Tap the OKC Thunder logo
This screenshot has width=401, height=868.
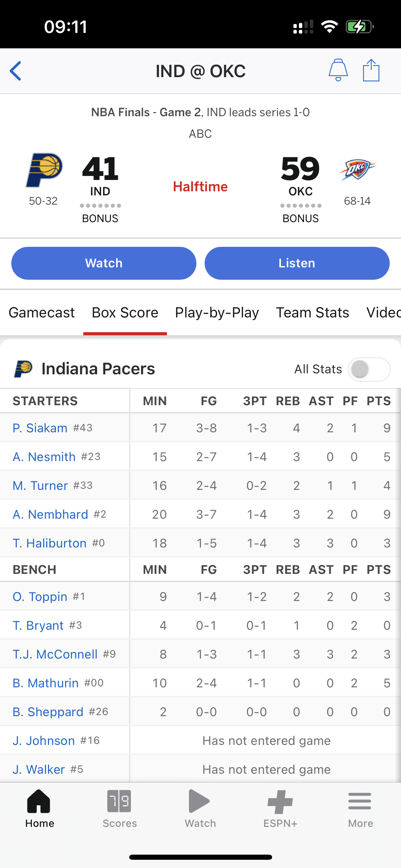pos(357,170)
